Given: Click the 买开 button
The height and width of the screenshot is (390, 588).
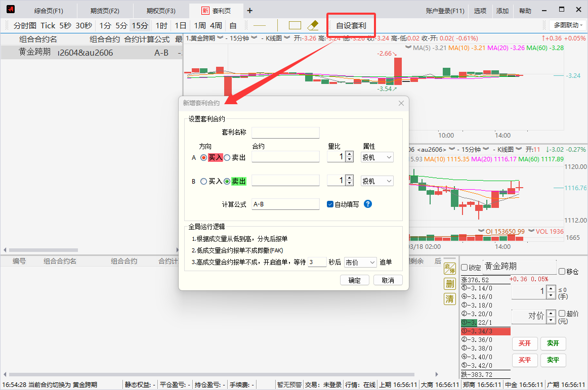Looking at the screenshot, I should click(524, 343).
